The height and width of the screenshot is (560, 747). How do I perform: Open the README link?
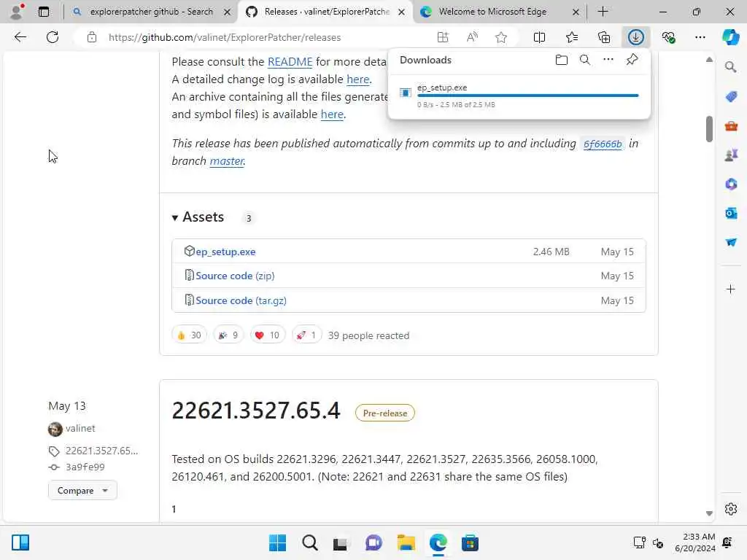[x=290, y=62]
